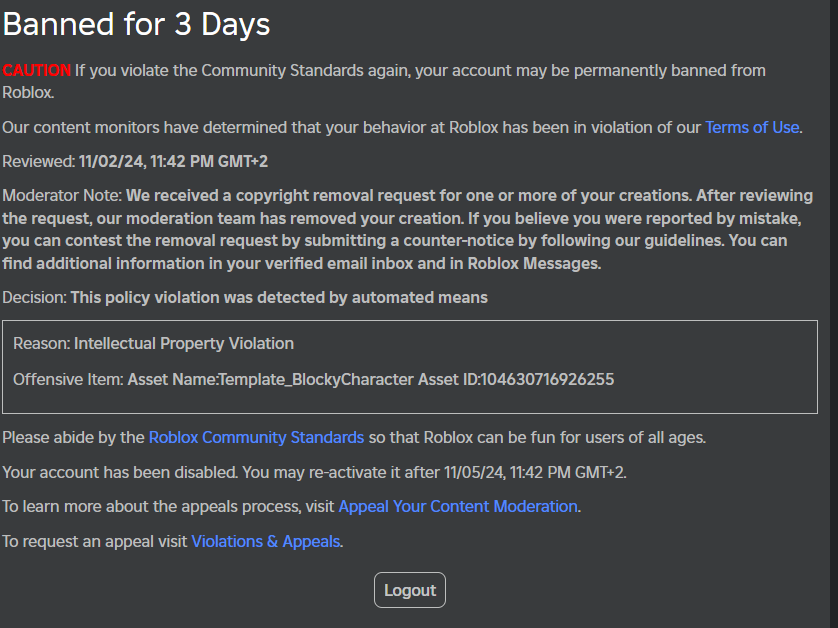Click the Logout button

pyautogui.click(x=410, y=590)
